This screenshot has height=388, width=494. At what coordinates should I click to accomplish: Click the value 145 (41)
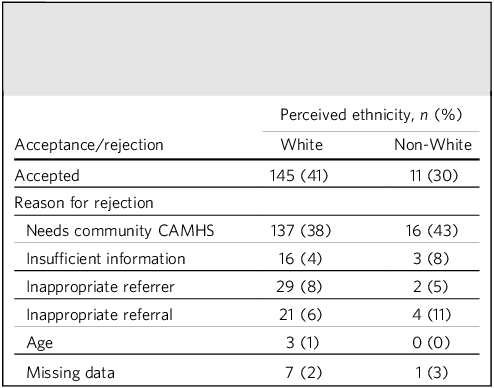pos(299,176)
